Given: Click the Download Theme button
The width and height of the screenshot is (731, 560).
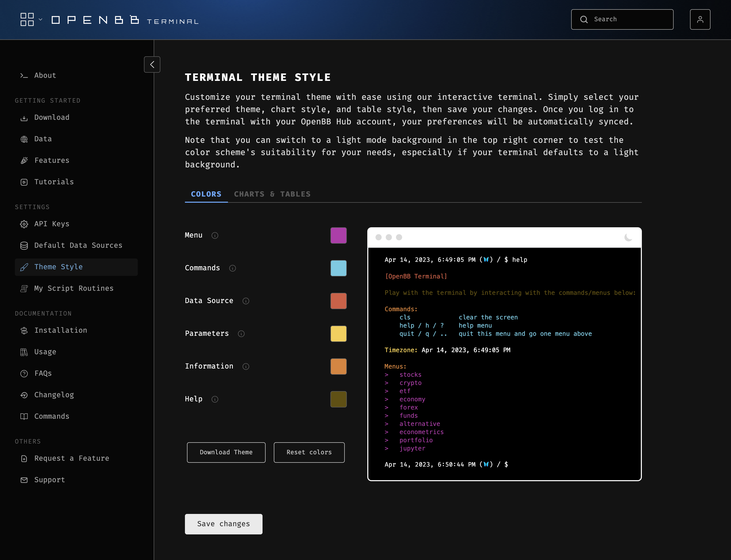Looking at the screenshot, I should (x=226, y=452).
